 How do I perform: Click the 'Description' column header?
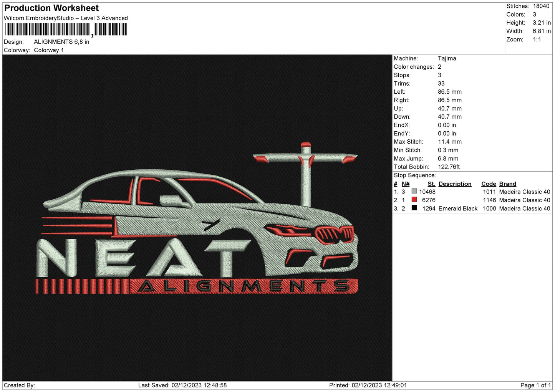click(x=455, y=184)
